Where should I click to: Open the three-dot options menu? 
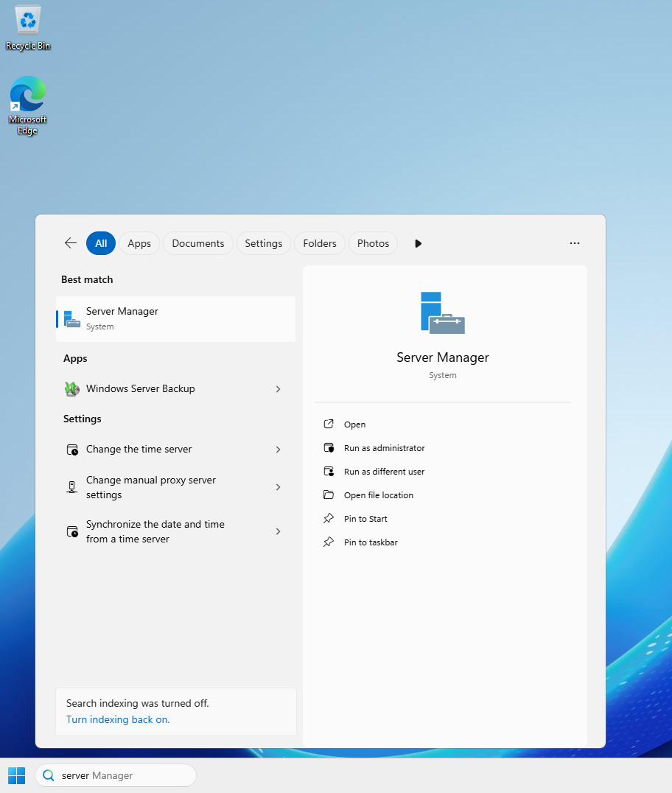tap(575, 243)
